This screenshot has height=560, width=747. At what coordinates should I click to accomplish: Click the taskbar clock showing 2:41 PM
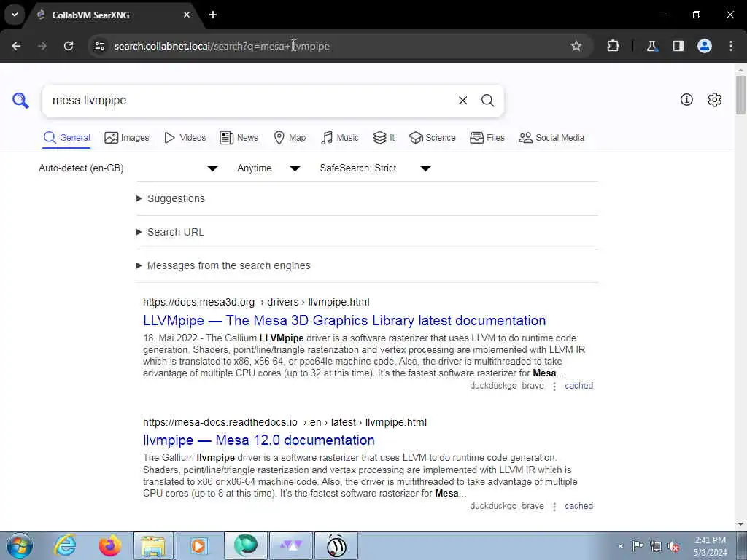[710, 546]
